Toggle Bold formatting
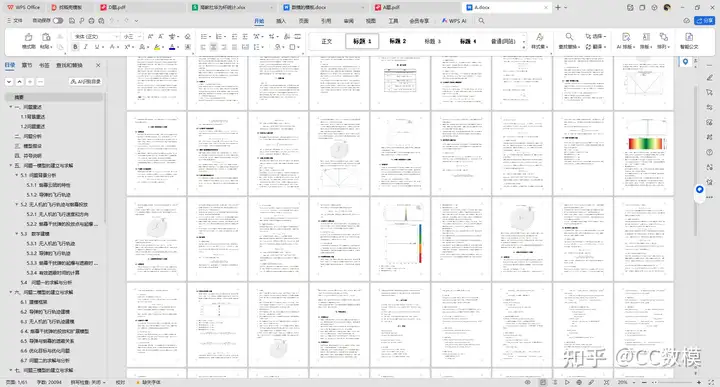This screenshot has height=387, width=720. point(75,47)
